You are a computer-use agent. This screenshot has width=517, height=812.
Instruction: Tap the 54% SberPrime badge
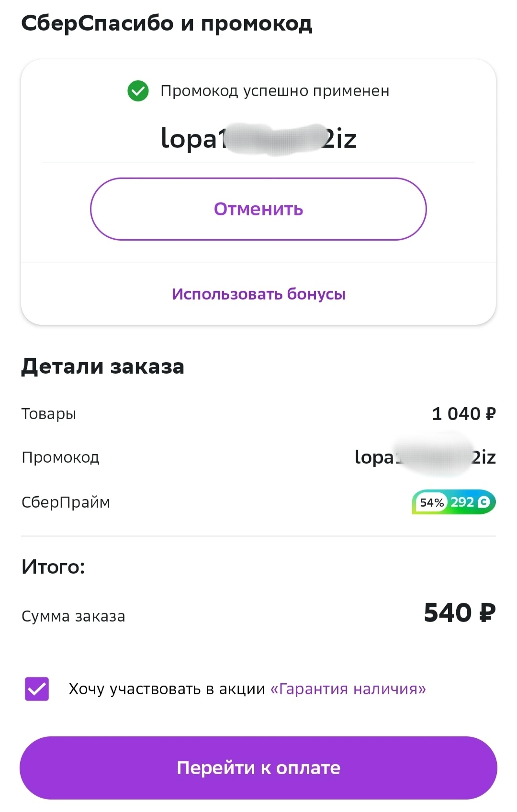click(x=432, y=502)
